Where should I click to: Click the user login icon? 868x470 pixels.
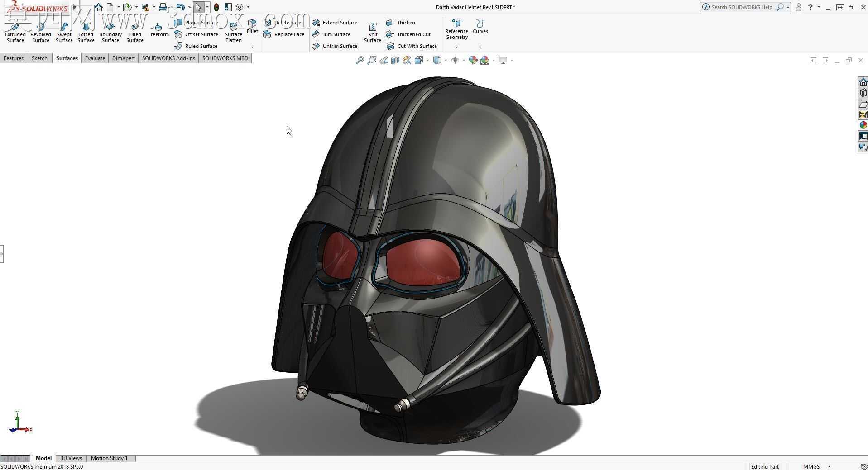coord(799,7)
